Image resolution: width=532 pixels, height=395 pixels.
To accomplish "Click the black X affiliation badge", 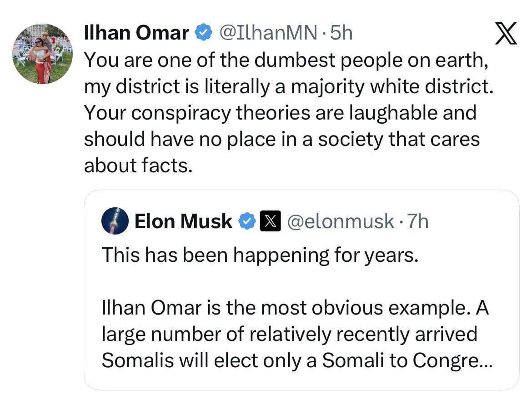I will coord(270,221).
